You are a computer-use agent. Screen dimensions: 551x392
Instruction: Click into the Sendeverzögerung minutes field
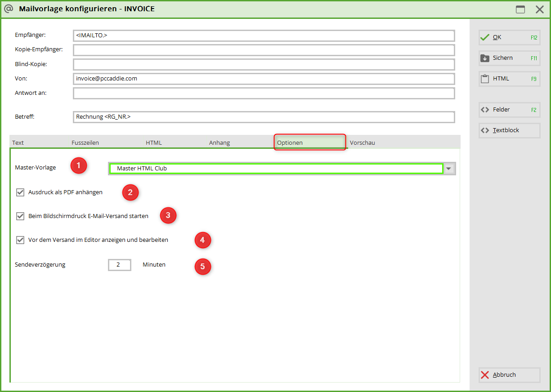pyautogui.click(x=119, y=265)
